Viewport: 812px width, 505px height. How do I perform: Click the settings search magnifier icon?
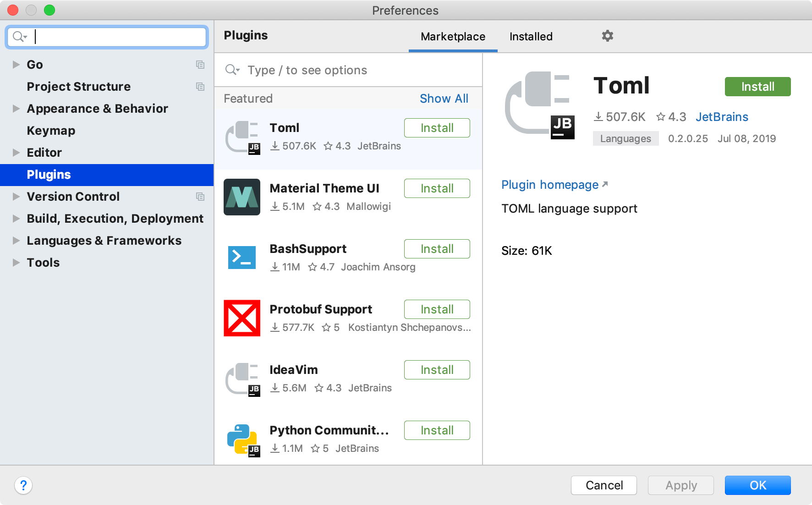tap(20, 37)
